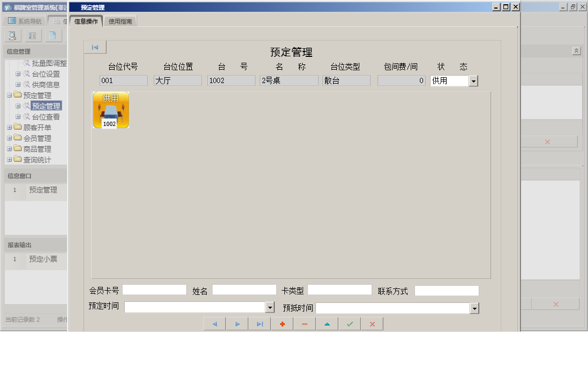Click the 1002 table status icon
The height and width of the screenshot is (378, 588).
(x=111, y=110)
